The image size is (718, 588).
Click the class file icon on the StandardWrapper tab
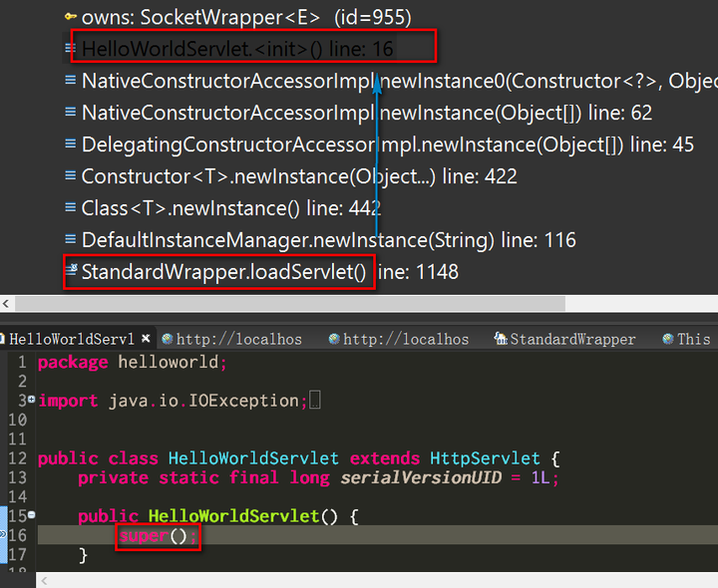pos(501,339)
